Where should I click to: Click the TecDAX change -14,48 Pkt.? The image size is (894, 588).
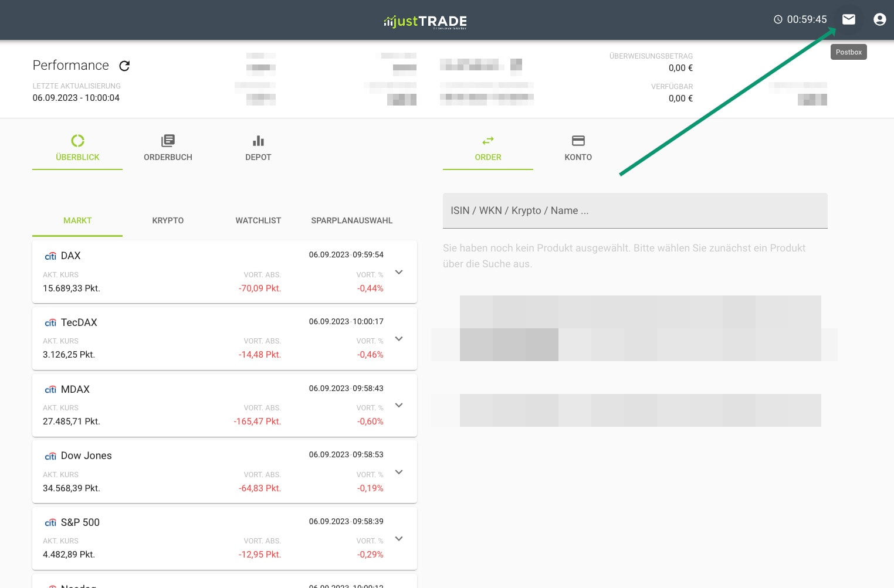[x=260, y=355]
